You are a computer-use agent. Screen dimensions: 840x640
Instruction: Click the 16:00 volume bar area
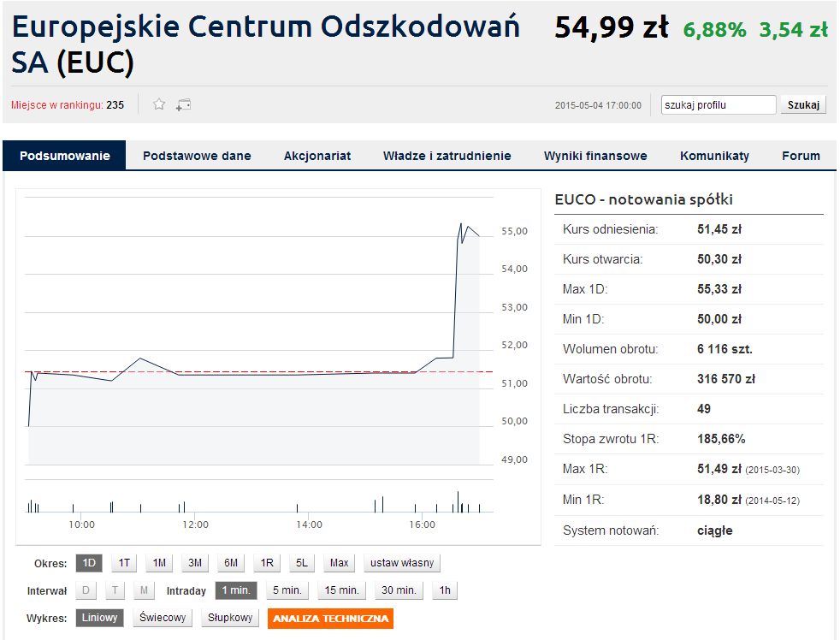coord(415,507)
